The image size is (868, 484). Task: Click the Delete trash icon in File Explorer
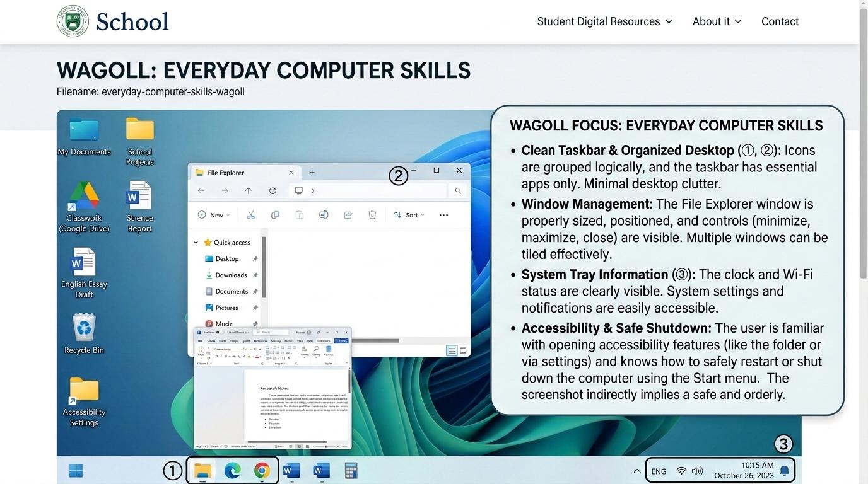point(372,215)
